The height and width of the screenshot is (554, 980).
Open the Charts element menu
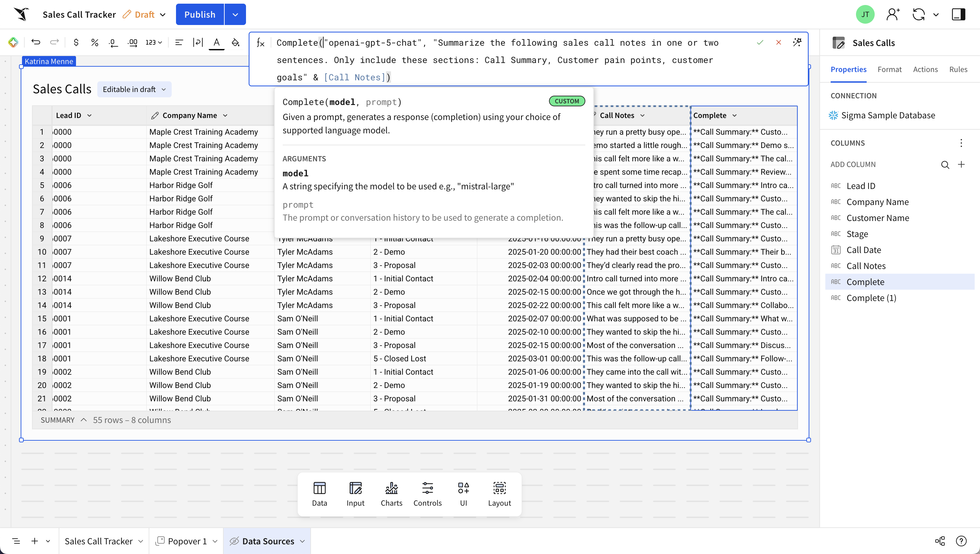pos(391,494)
